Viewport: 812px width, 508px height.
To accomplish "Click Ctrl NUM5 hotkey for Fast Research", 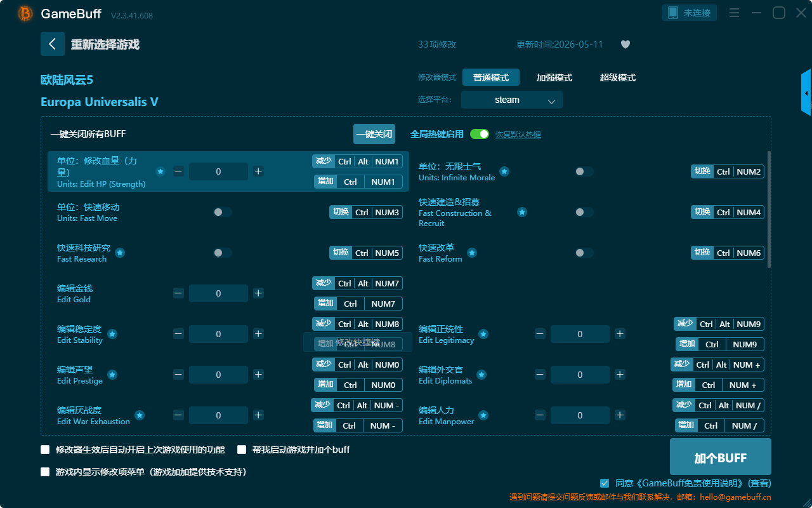I will click(x=366, y=253).
